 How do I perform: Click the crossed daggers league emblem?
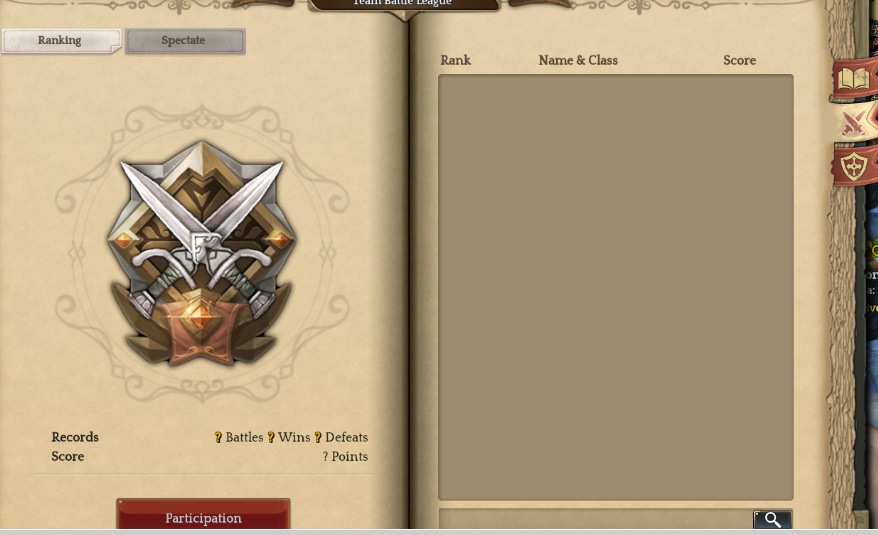click(x=202, y=254)
